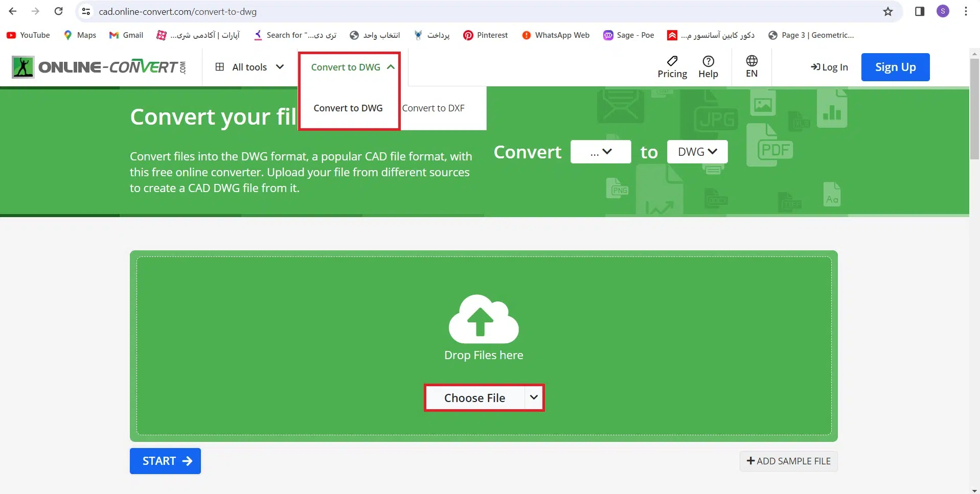
Task: Click the cloud upload icon
Action: [x=483, y=319]
